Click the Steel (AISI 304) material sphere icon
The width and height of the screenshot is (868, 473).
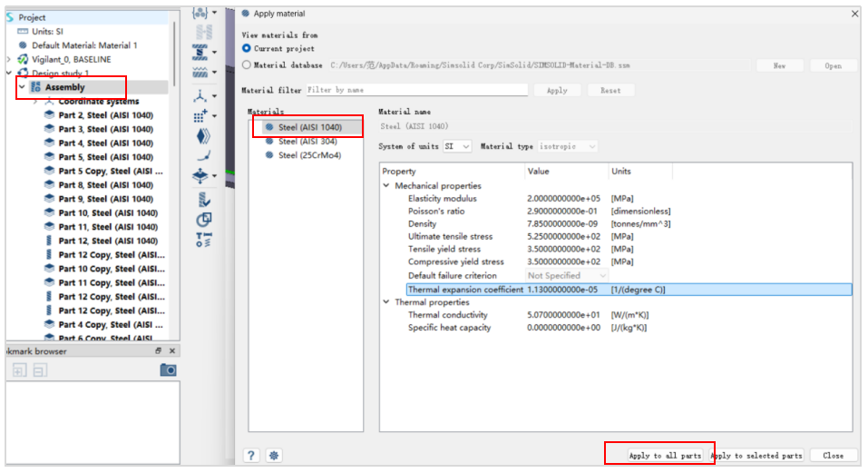(x=269, y=142)
